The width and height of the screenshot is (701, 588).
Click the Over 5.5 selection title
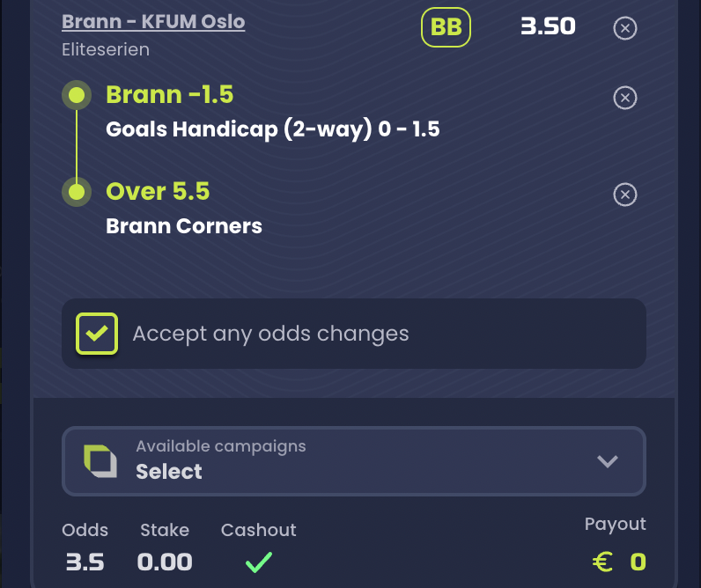158,191
